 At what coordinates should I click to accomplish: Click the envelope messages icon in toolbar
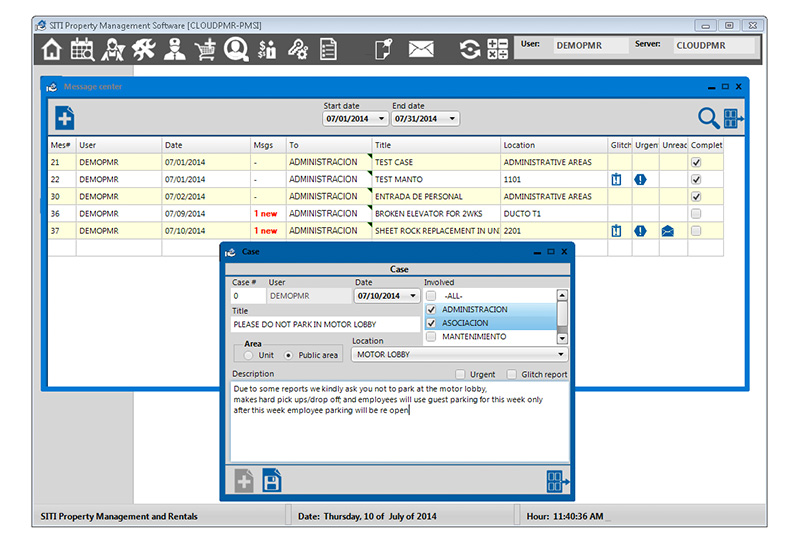click(x=421, y=48)
